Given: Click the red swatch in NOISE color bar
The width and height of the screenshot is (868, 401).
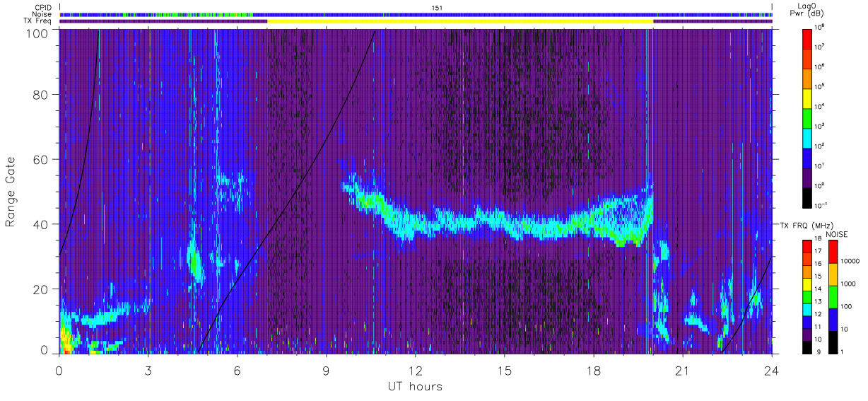Looking at the screenshot, I should tap(833, 251).
